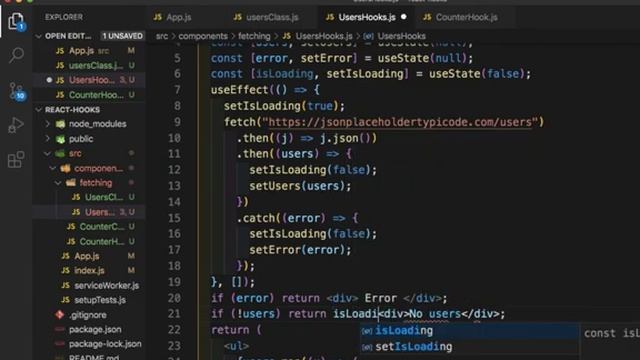This screenshot has height=360, width=640.
Task: Click the jsonplaceholder URL string on line 9
Action: [400, 122]
